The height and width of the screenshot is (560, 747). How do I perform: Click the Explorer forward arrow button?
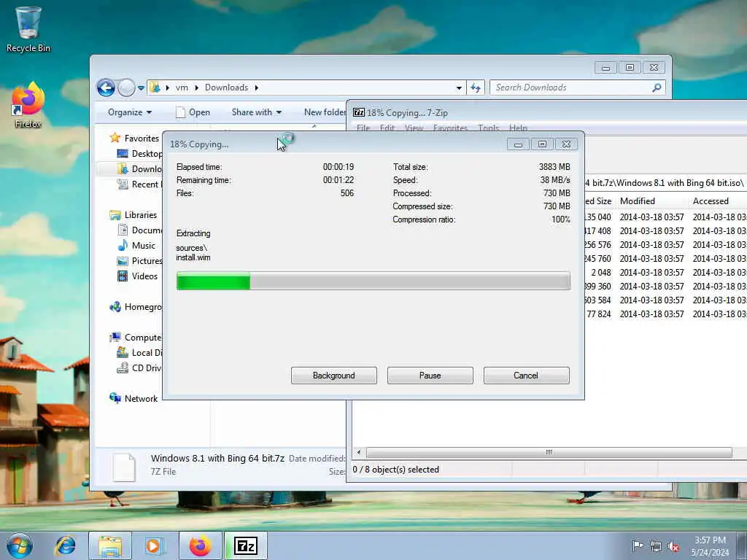(x=126, y=87)
